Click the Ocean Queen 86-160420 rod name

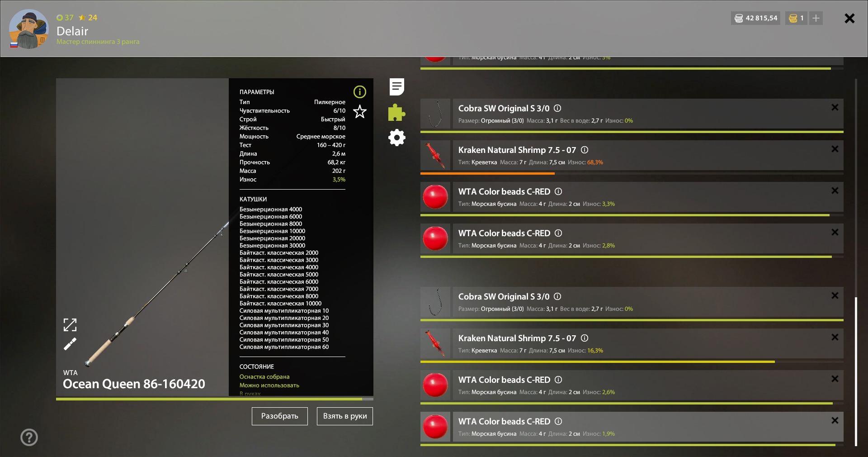pyautogui.click(x=134, y=384)
